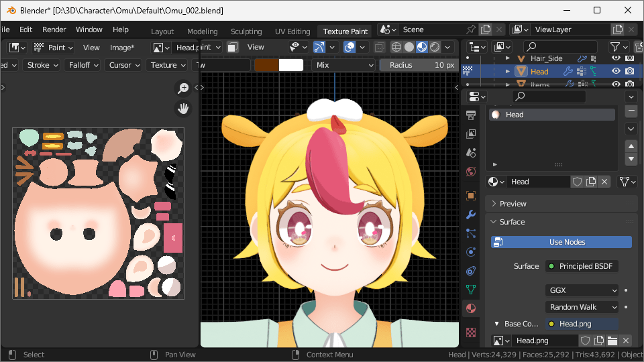Open the Texture properties checkerboard tab
644x362 pixels.
[x=471, y=332]
